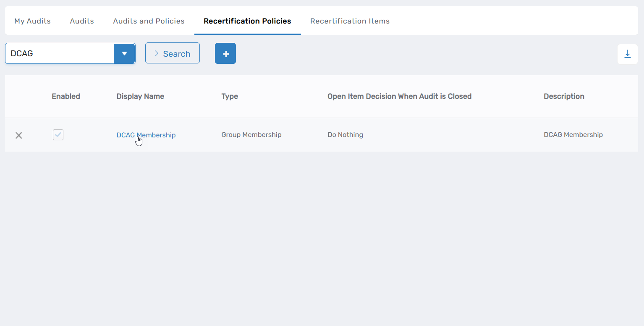Select the Group Membership type cell

251,135
